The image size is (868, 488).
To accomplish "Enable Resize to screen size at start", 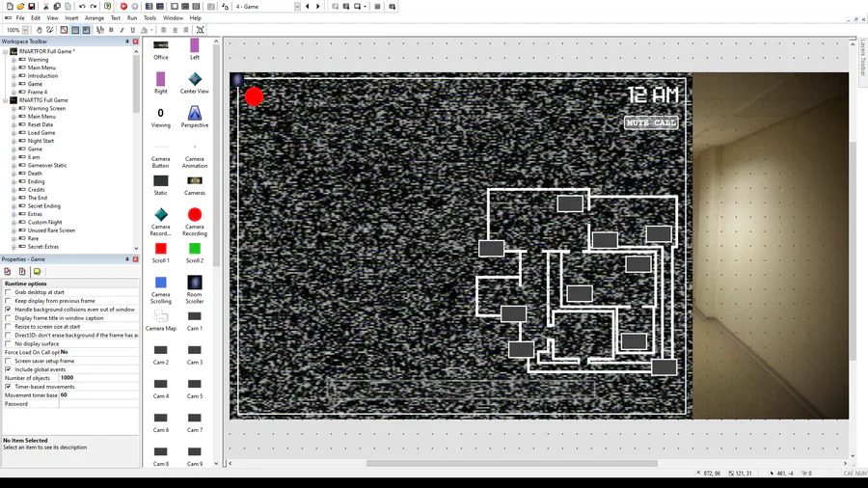I will click(x=8, y=326).
